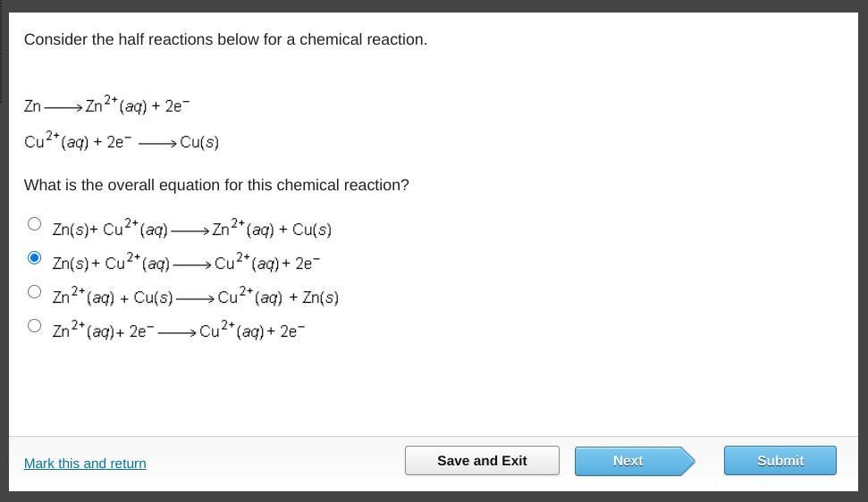This screenshot has height=502, width=868.
Task: Click the answer text Zn(s) + Cu²⁺(aq) → Cu²⁺(aq) + 2e⁻
Action: 186,263
